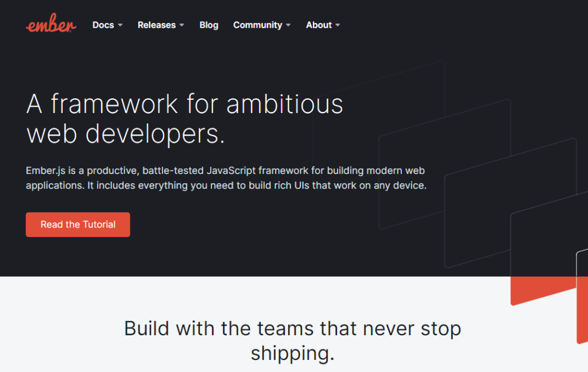Open the Docs menu label
This screenshot has height=372, width=588.
click(103, 25)
